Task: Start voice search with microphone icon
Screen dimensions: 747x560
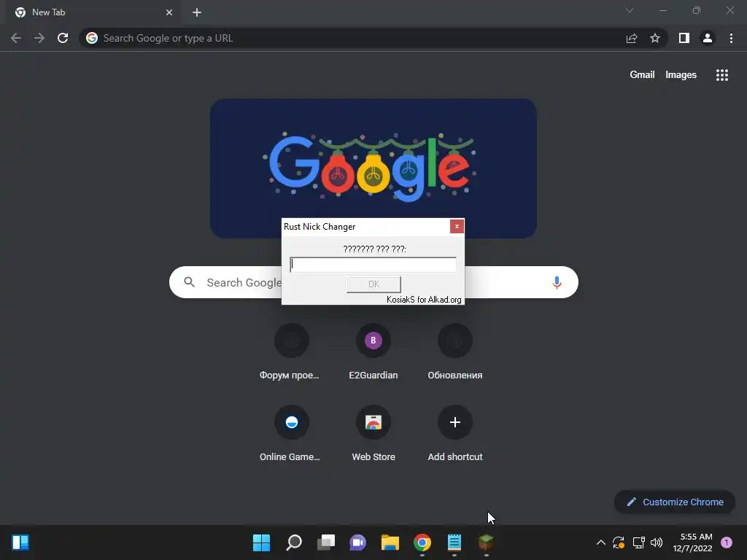Action: pyautogui.click(x=557, y=282)
